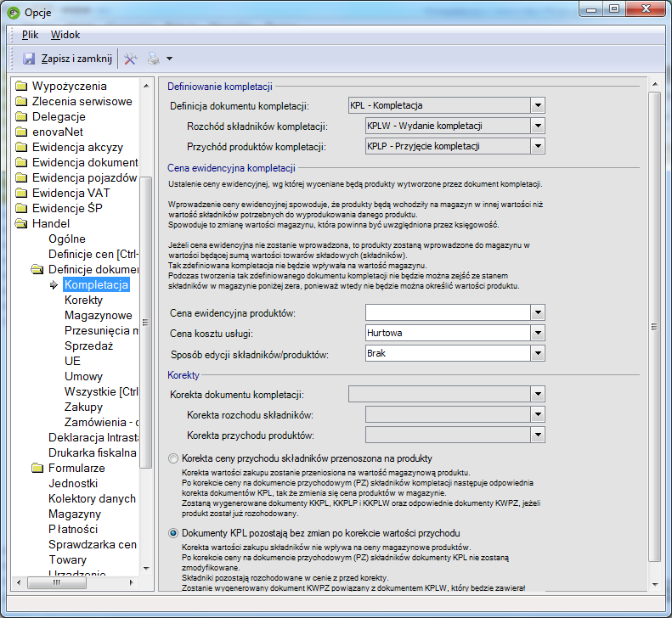Open the Ewidencja dokumentów folder icon
Viewport: 672px width, 618px height.
[21, 162]
